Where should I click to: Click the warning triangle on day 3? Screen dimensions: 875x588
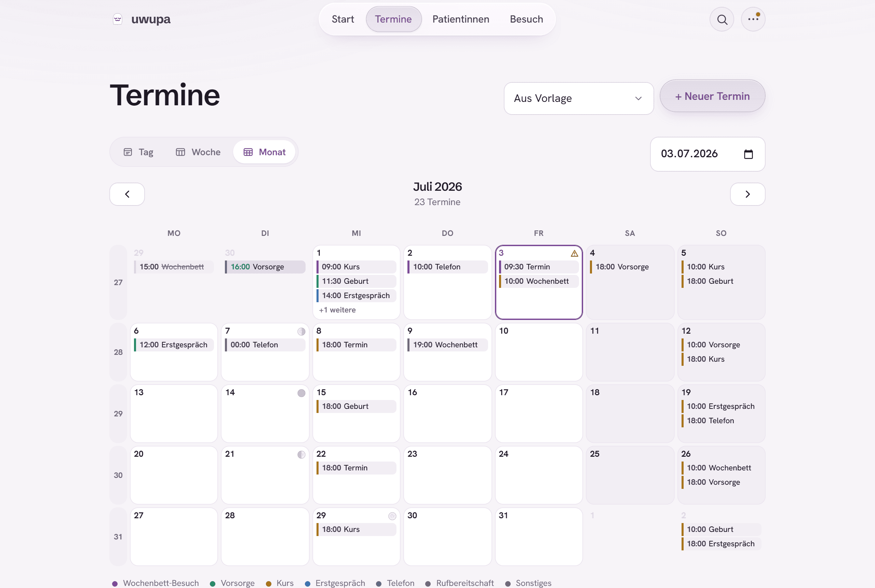coord(574,254)
